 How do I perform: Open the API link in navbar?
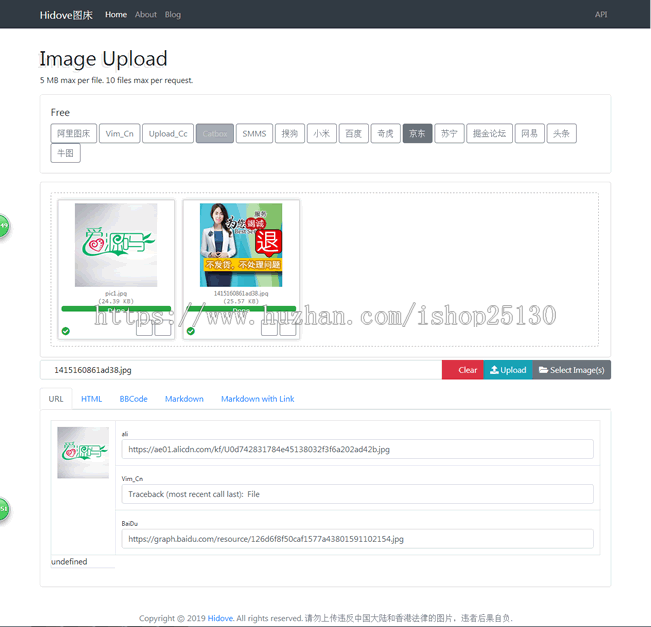(601, 15)
